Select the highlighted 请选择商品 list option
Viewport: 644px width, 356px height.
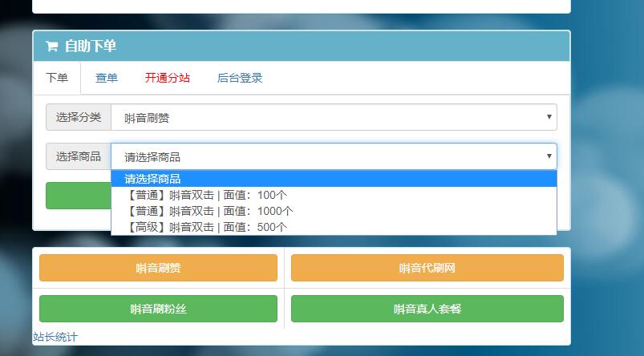334,179
